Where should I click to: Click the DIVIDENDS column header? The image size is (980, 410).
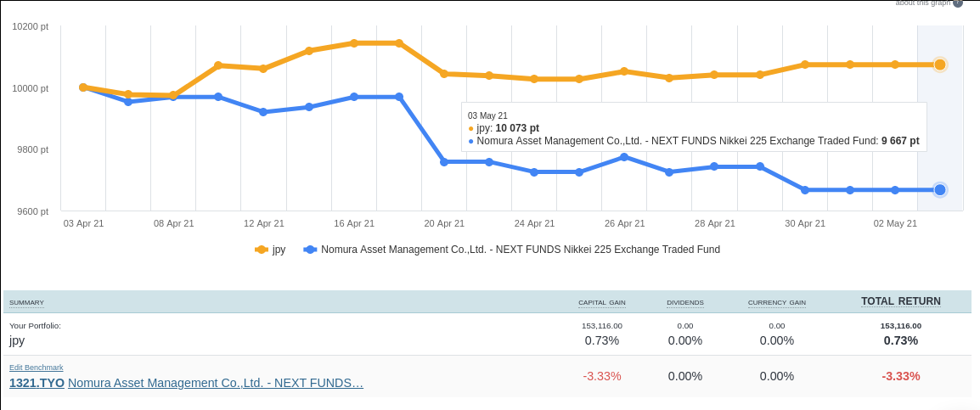point(684,303)
